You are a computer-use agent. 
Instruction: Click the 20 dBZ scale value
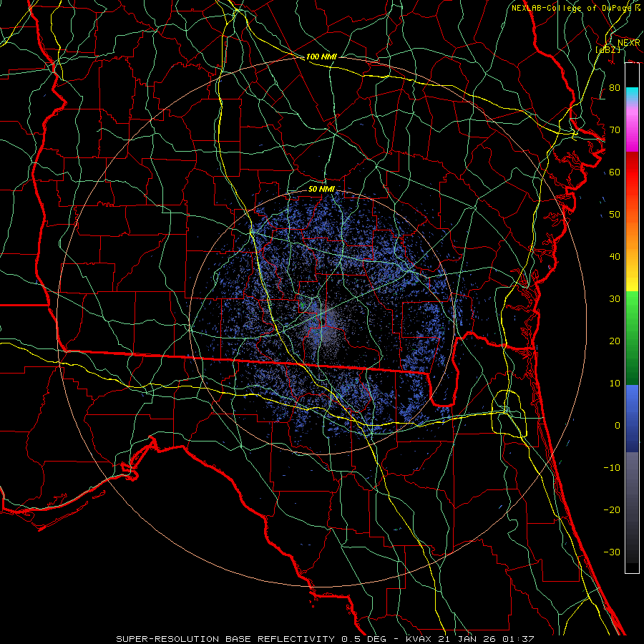point(615,341)
